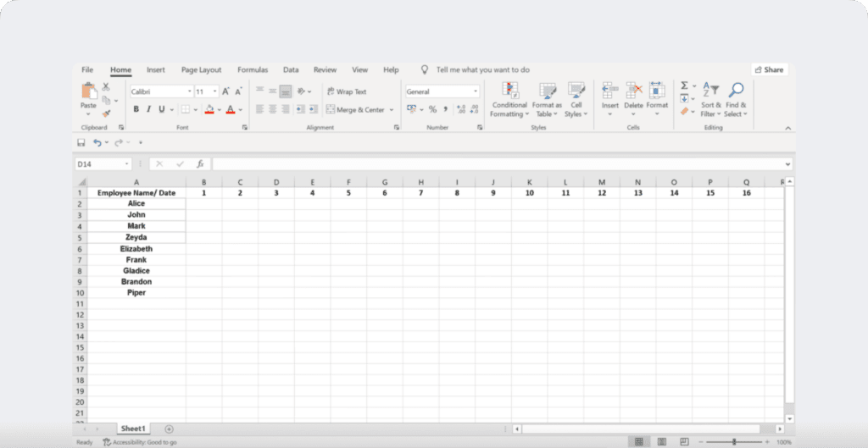Click the Format Painter brush icon
Image resolution: width=868 pixels, height=448 pixels.
[106, 113]
